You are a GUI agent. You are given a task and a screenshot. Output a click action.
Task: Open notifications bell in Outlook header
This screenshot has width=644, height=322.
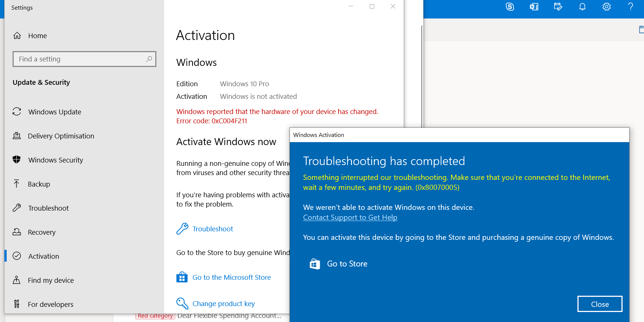pos(582,7)
